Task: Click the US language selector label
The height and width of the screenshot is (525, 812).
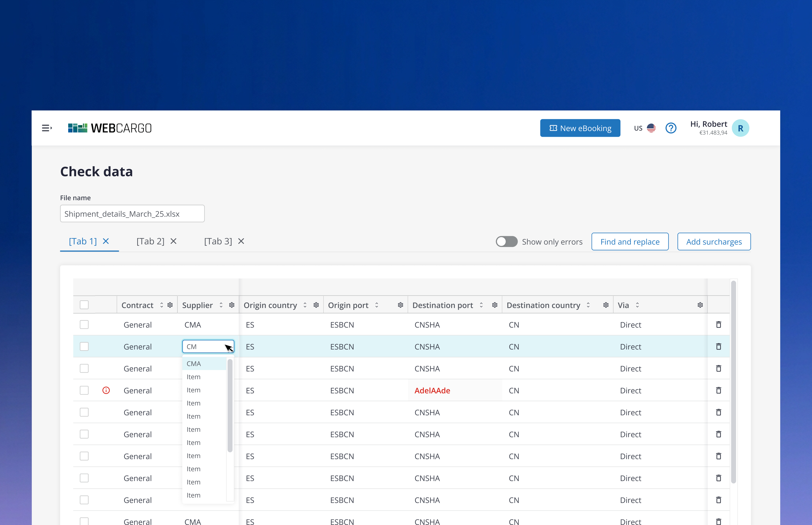Action: click(x=638, y=129)
